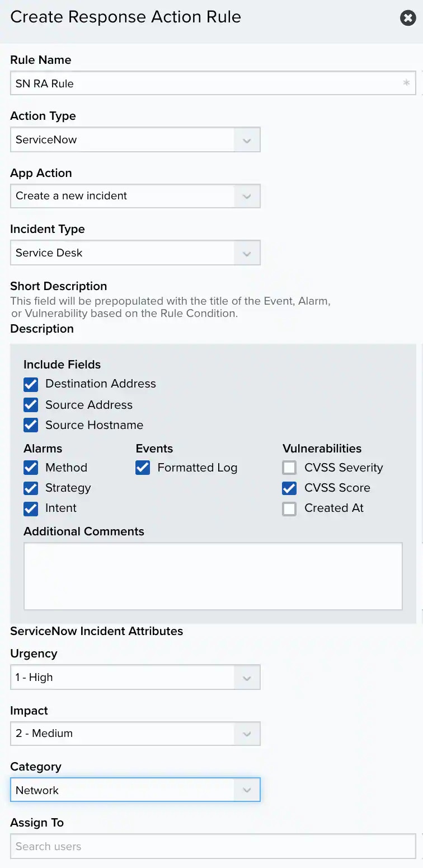Expand the Impact dropdown
This screenshot has width=423, height=868.
(x=135, y=734)
